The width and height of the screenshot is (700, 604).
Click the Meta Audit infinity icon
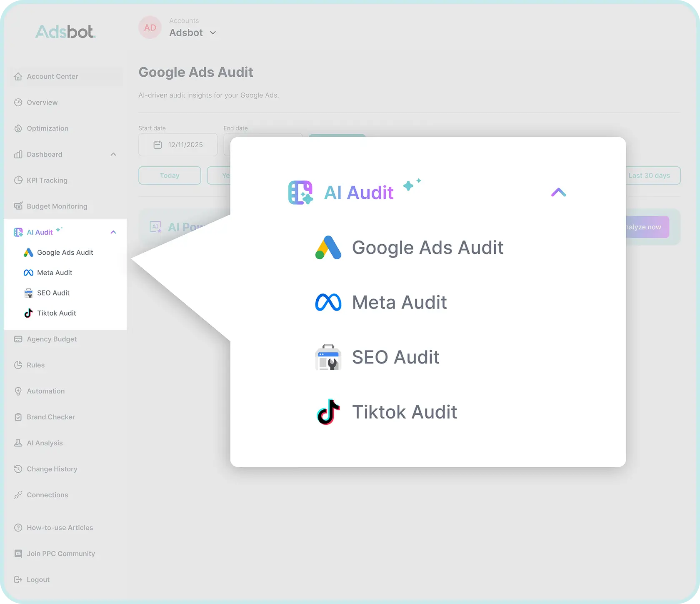coord(328,302)
